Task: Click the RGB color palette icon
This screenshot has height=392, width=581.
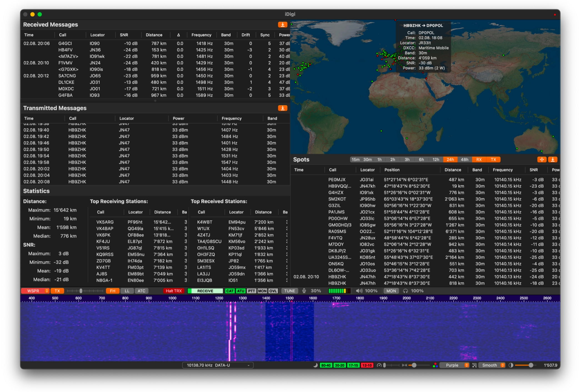Action: (435, 365)
